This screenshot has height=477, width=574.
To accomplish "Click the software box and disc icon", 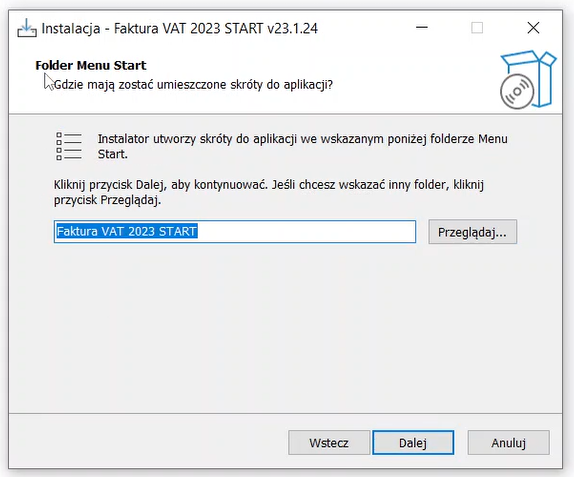I will point(528,79).
